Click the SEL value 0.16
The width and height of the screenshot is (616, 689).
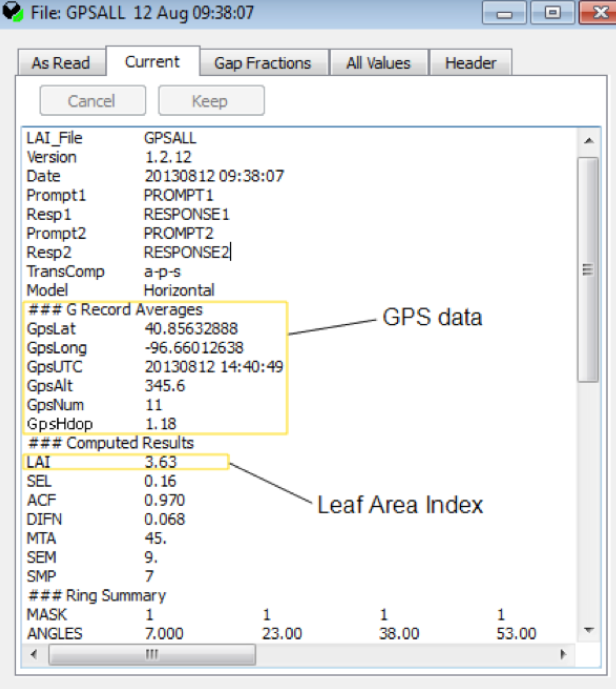[x=160, y=481]
